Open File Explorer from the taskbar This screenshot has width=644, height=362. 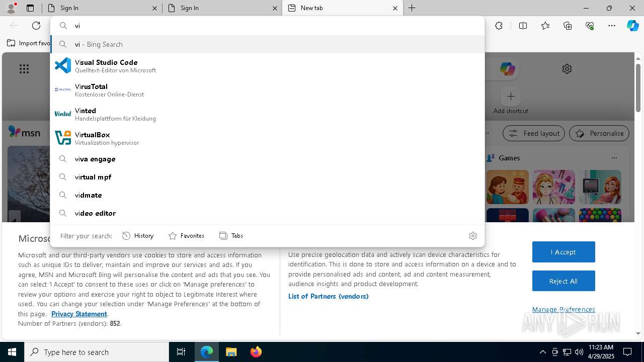pos(231,352)
